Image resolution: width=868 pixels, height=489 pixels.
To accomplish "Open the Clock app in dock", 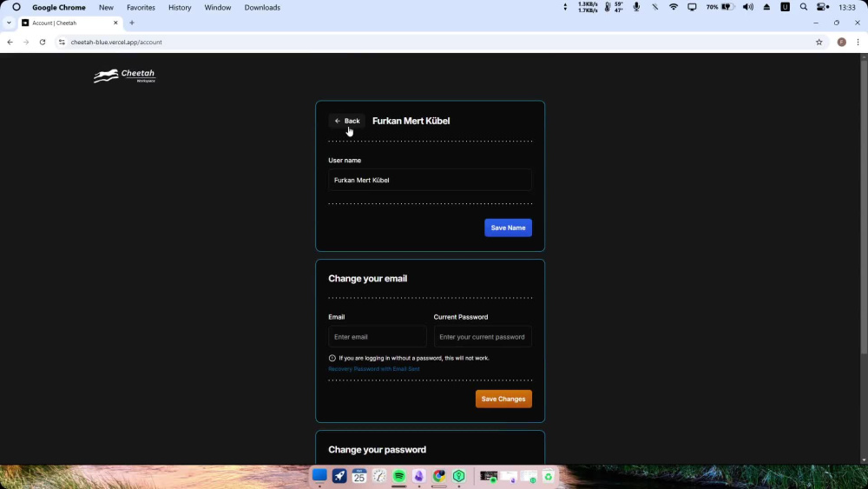I will click(379, 476).
